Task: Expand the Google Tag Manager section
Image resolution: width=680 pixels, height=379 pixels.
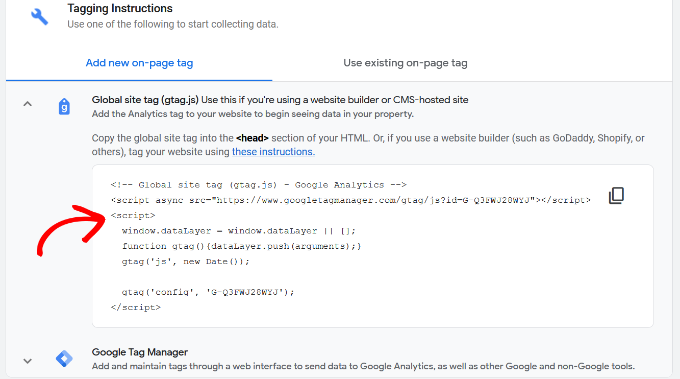Action: point(27,361)
